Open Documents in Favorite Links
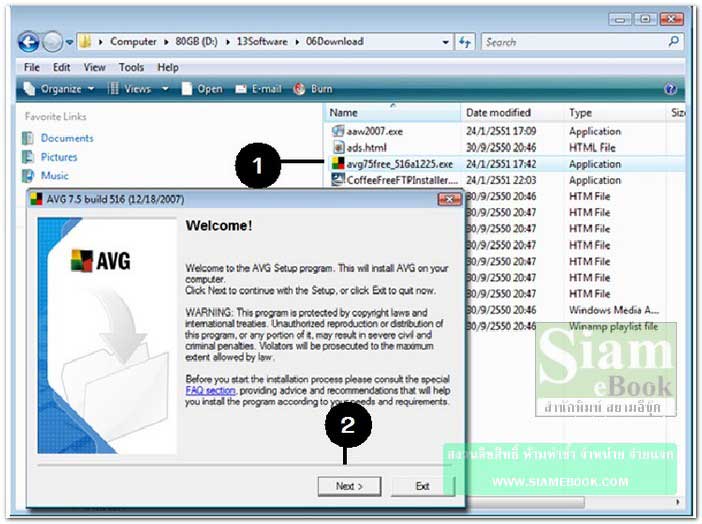The height and width of the screenshot is (524, 702). [x=67, y=138]
